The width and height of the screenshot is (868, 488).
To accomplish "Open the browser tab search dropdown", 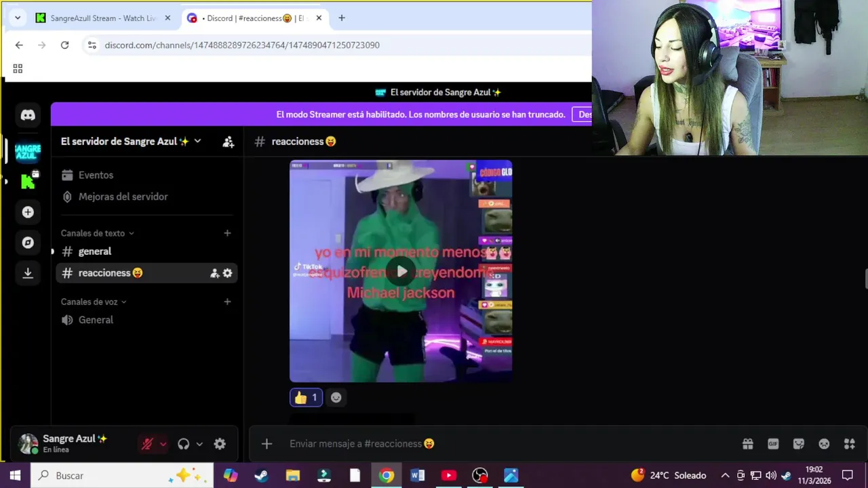I will pos(17,18).
